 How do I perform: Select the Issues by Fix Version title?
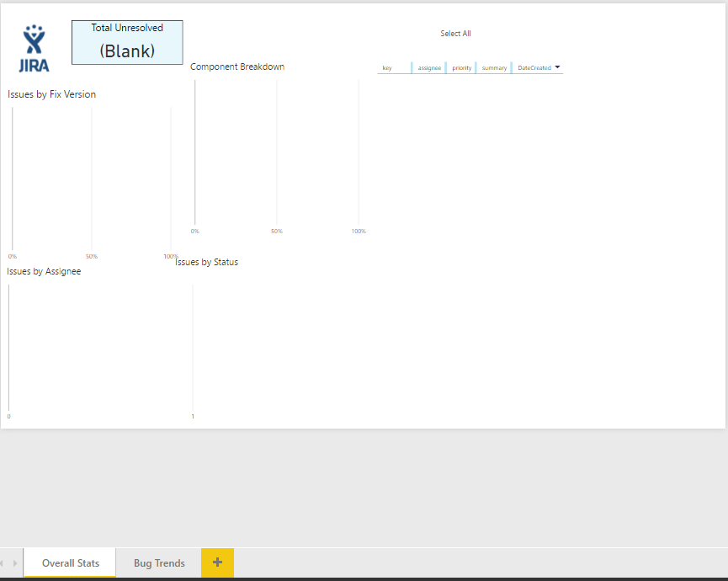point(51,94)
